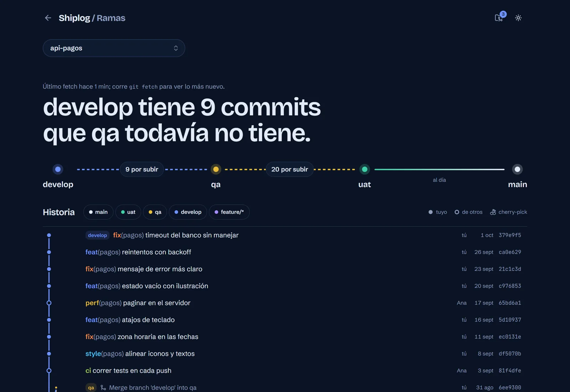Click author 'Ana' on the 17 sept commit

tap(462, 303)
